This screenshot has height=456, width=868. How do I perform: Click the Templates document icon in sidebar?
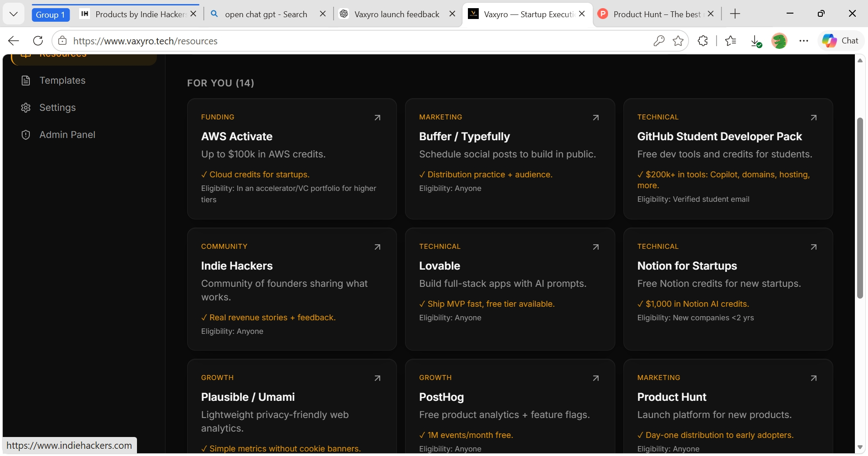tap(26, 81)
